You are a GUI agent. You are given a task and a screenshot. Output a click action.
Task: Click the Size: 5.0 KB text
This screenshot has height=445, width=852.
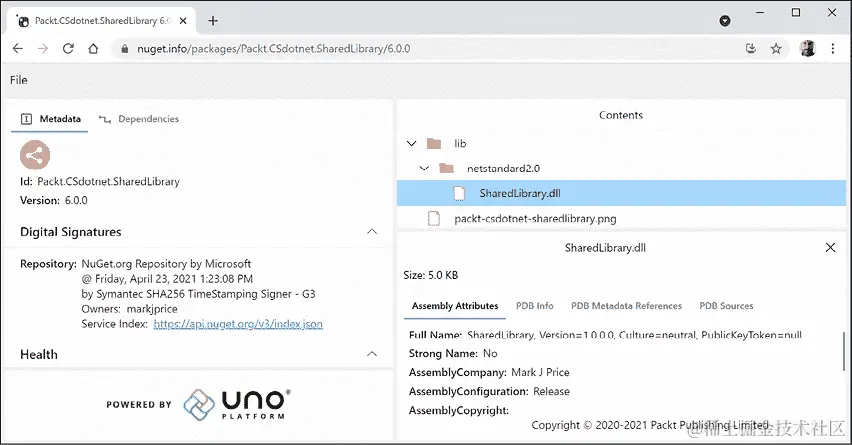point(431,275)
